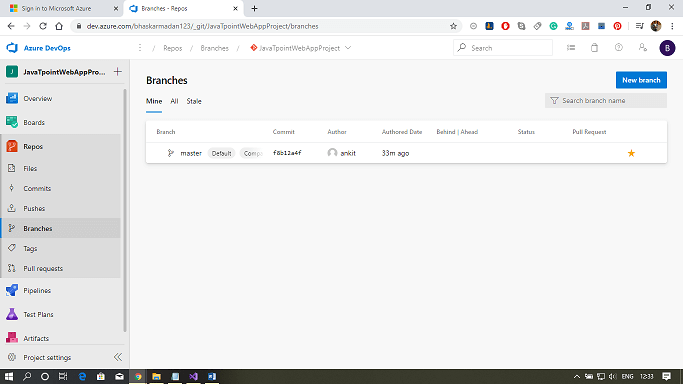Click the top Search box
The image size is (683, 384).
[503, 48]
